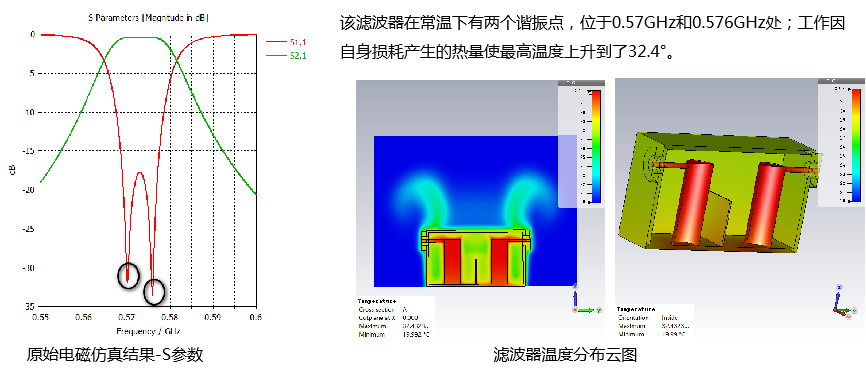Select the circled resonance marker near 0.576 GHz

click(x=154, y=292)
